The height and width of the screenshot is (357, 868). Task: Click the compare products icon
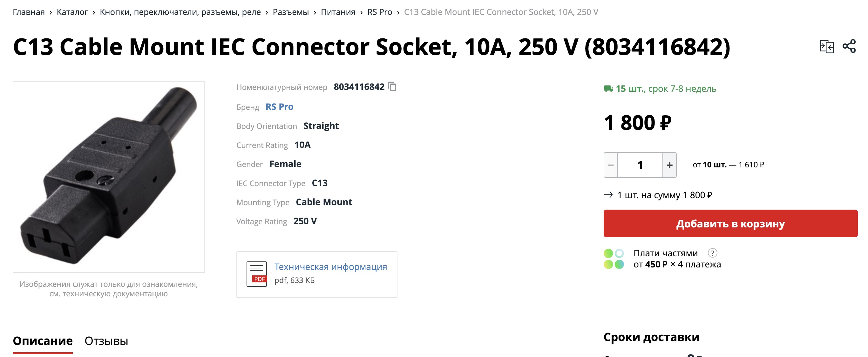click(x=827, y=46)
